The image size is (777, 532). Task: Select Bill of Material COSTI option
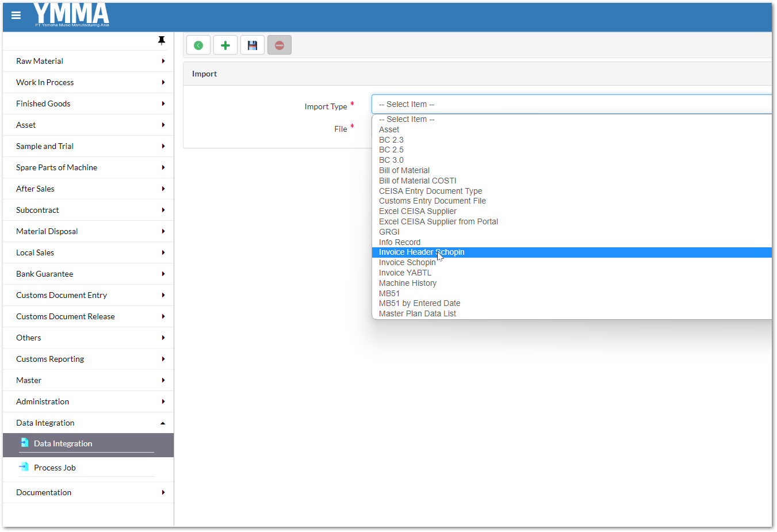tap(418, 181)
